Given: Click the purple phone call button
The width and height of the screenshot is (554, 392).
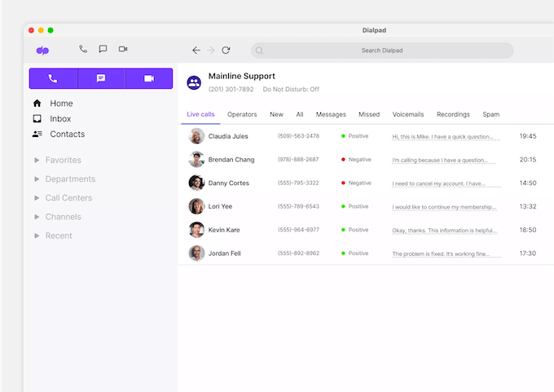Looking at the screenshot, I should pos(53,78).
